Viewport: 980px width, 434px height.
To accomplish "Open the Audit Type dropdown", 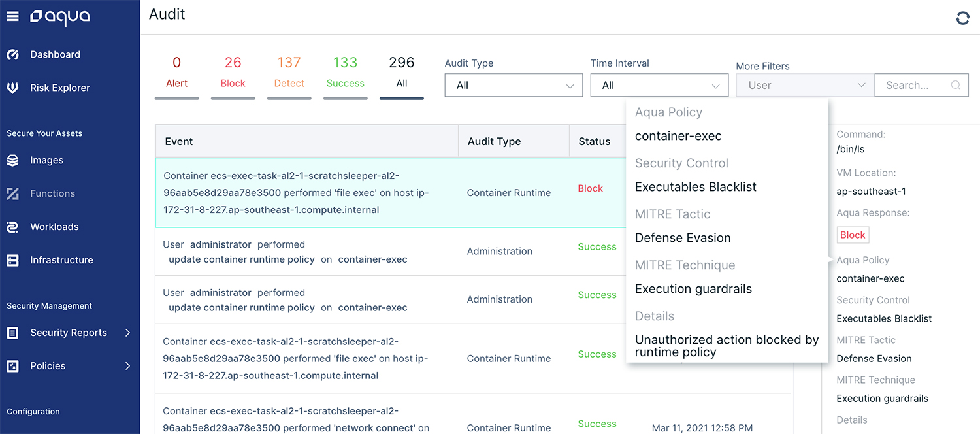I will coord(514,85).
